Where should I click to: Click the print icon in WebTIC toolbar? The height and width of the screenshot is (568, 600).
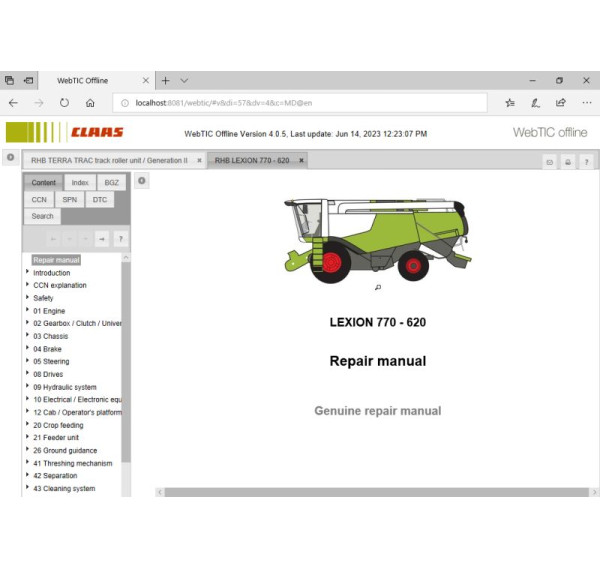coord(567,161)
